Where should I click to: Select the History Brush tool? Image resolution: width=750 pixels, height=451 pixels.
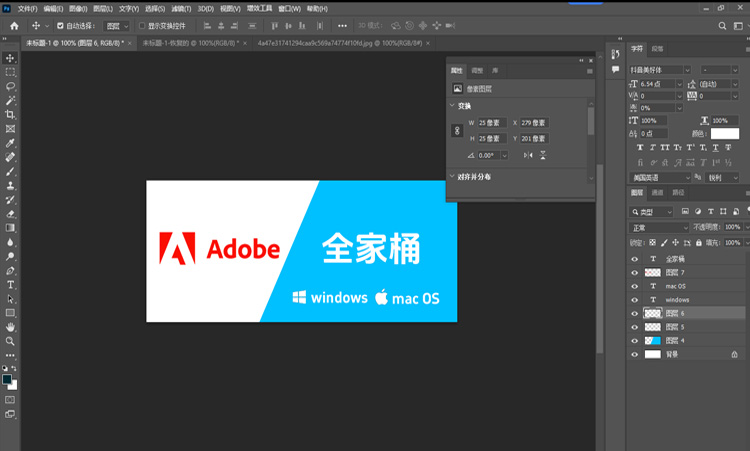10,199
